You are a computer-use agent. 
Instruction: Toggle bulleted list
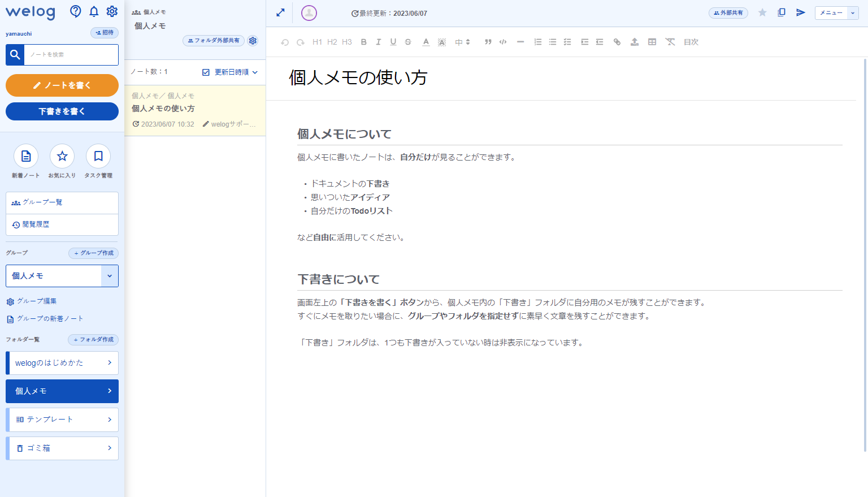point(553,42)
